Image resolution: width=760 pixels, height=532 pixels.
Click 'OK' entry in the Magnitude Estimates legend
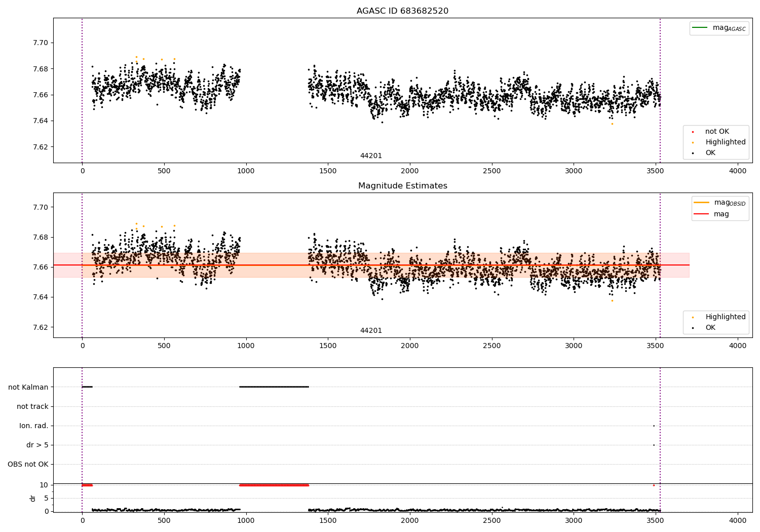[710, 328]
